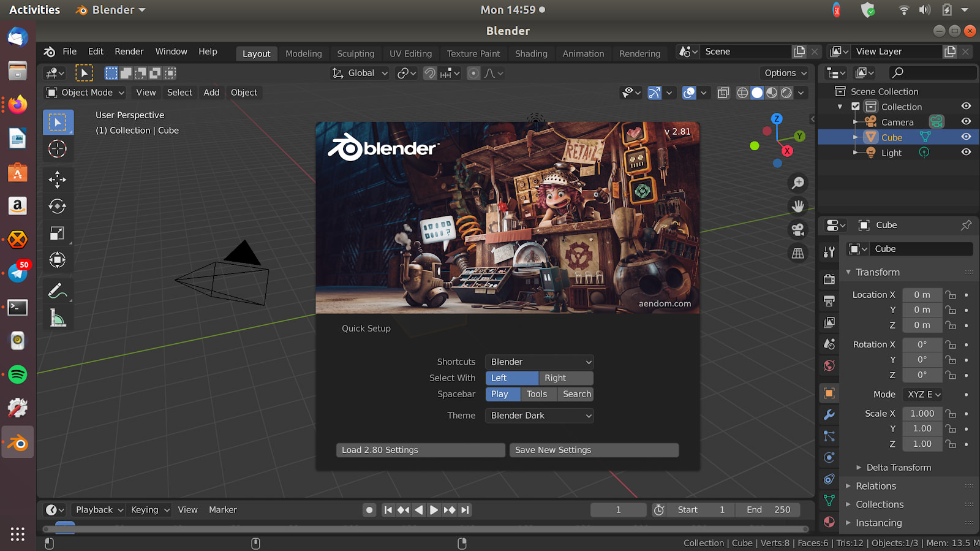Image resolution: width=980 pixels, height=551 pixels.
Task: Switch to the Sculpting workspace tab
Action: [355, 54]
